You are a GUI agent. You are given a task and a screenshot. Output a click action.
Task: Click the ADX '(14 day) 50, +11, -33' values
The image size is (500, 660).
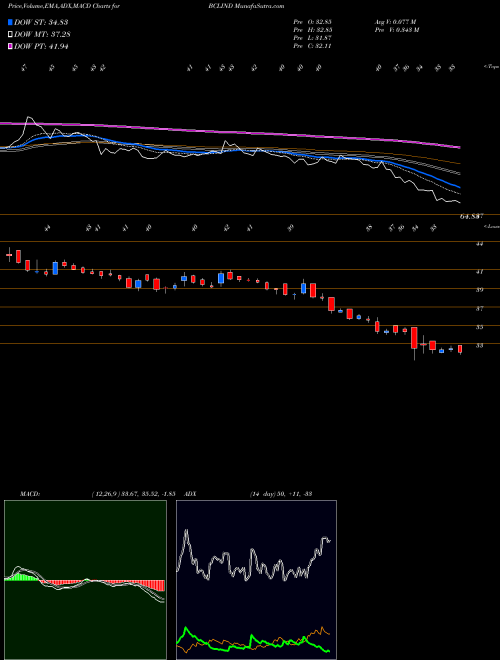[281, 493]
